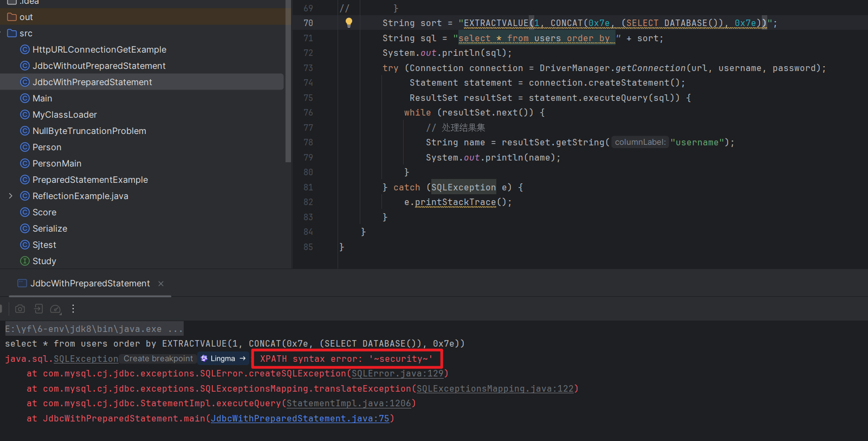The image size is (868, 441).
Task: Click the out folder icon
Action: pyautogui.click(x=12, y=17)
